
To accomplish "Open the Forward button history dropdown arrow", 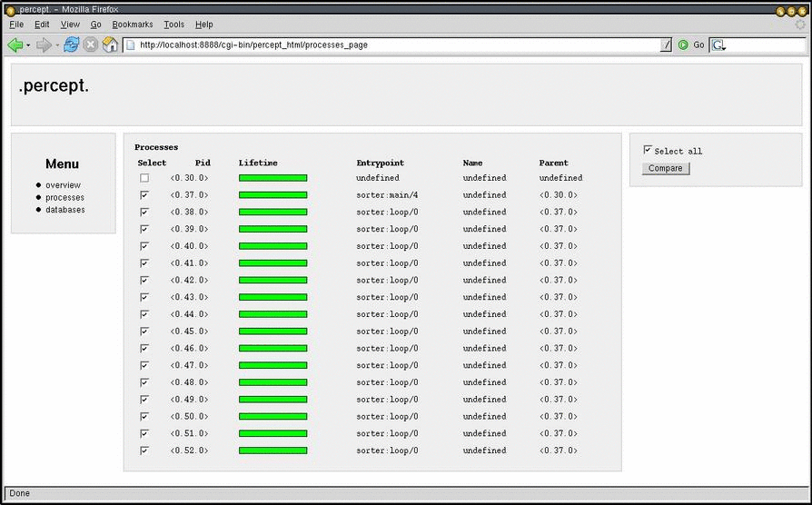I will pyautogui.click(x=56, y=45).
